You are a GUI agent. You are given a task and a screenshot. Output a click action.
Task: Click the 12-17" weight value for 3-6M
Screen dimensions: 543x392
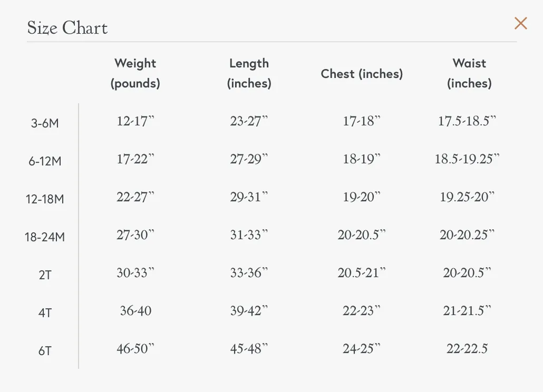coord(135,121)
